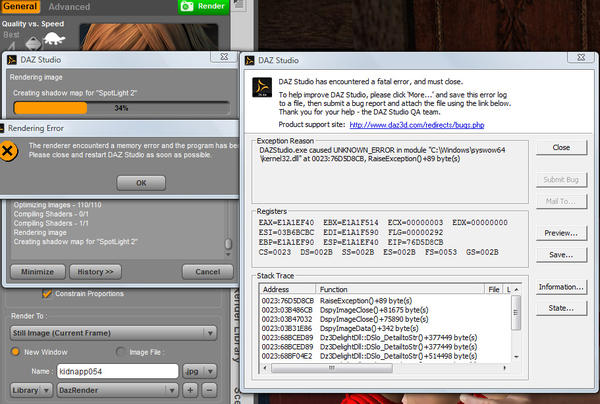Click the Function column header
Image resolution: width=600 pixels, height=404 pixels.
400,290
